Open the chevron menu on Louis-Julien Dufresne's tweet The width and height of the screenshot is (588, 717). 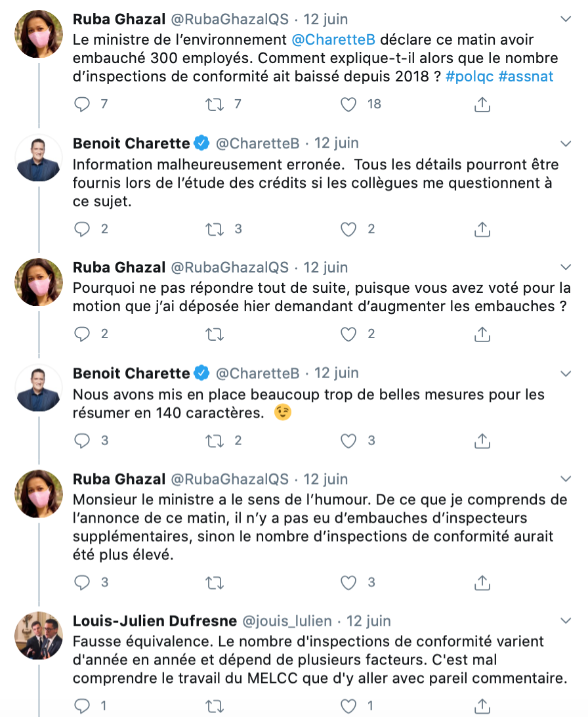coord(566,621)
